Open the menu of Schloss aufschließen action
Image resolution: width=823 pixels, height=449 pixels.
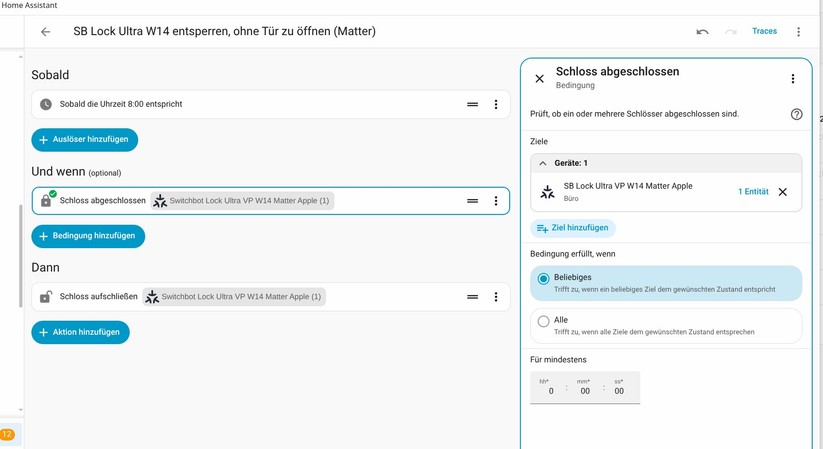coord(495,297)
